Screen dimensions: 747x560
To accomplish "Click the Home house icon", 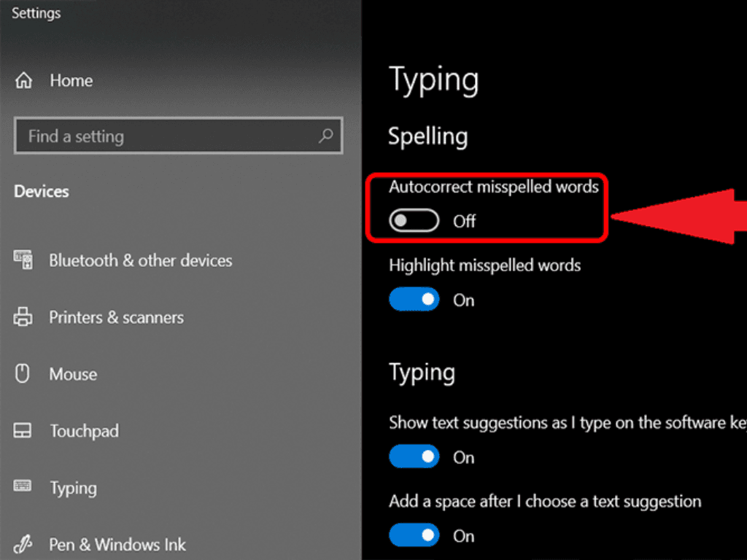I will tap(23, 80).
